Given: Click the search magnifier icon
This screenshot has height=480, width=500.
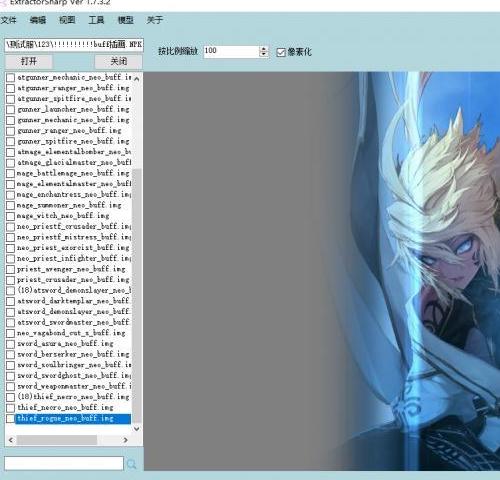Looking at the screenshot, I should pyautogui.click(x=132, y=464).
